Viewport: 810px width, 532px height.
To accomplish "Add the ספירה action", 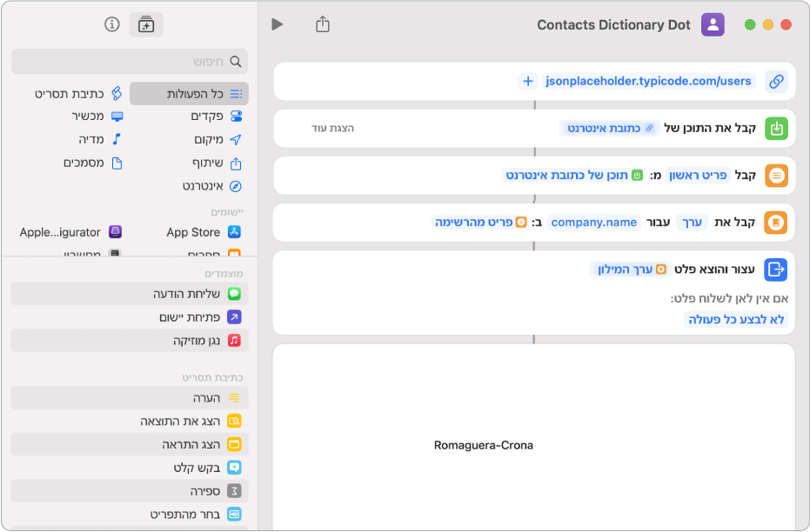I will [x=130, y=491].
